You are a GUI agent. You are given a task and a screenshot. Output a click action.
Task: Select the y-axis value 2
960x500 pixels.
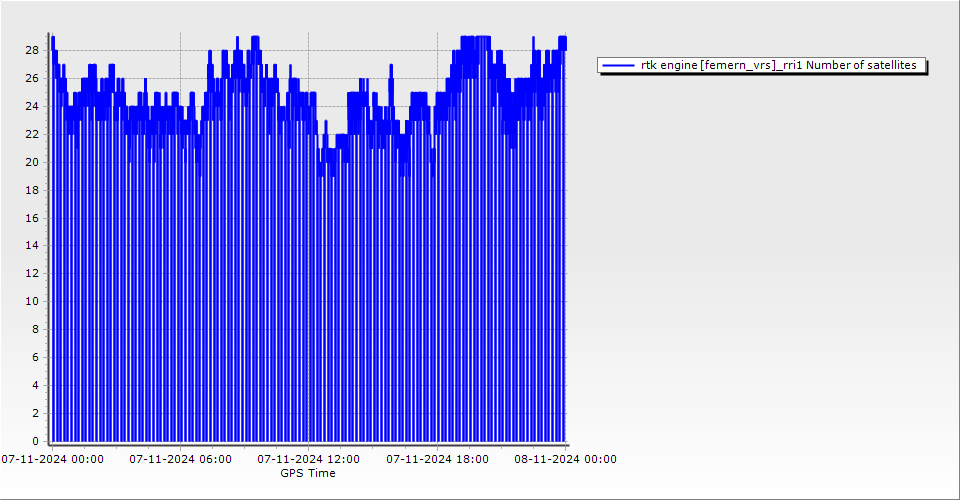pos(35,413)
